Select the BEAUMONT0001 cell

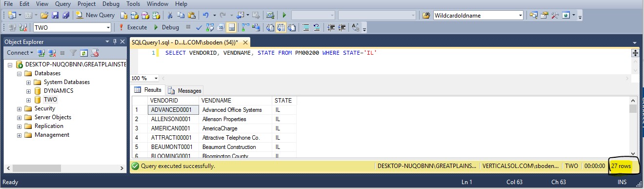pos(174,147)
